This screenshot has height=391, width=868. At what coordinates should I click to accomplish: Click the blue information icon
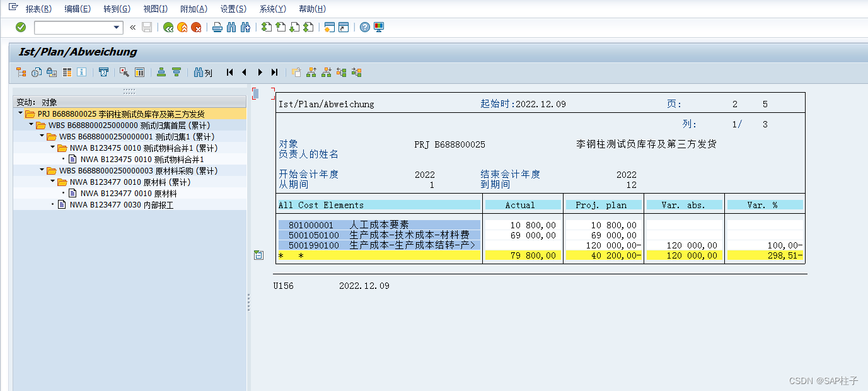coord(81,73)
